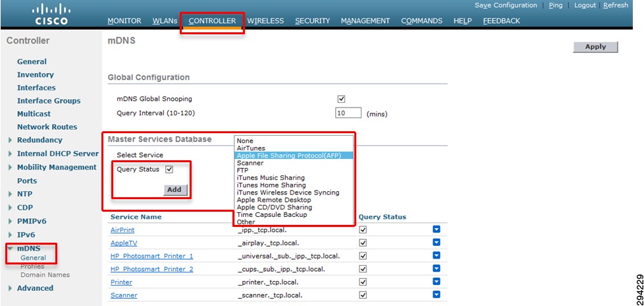Select iTunes Music Sharing option

pyautogui.click(x=294, y=177)
